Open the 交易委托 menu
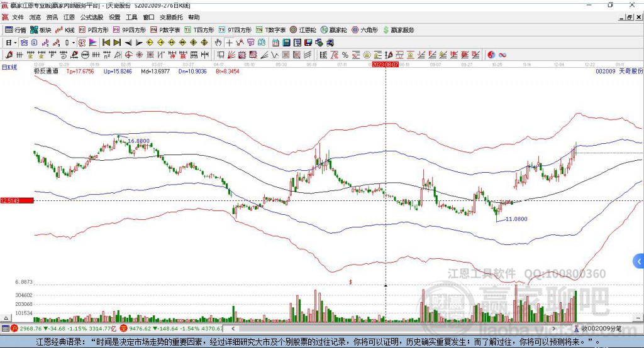Screen dimensions: 644x348 171,17
